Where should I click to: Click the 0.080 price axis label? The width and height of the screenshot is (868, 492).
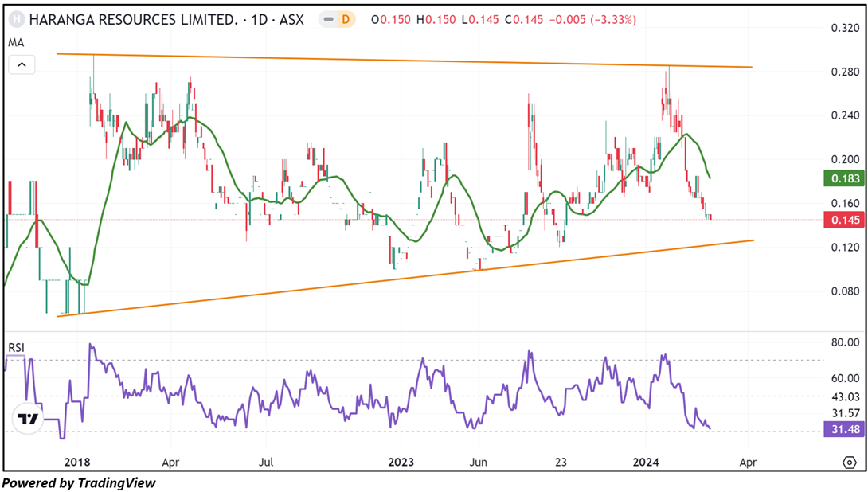(845, 291)
